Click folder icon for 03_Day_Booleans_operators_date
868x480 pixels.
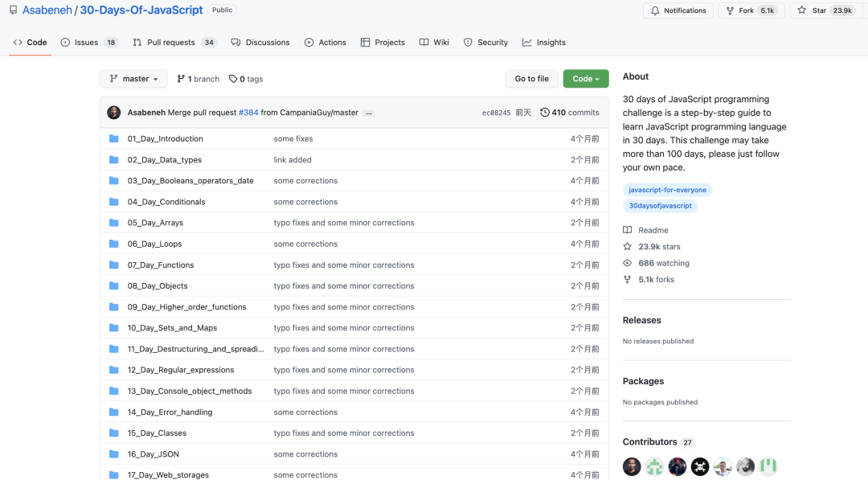[114, 180]
